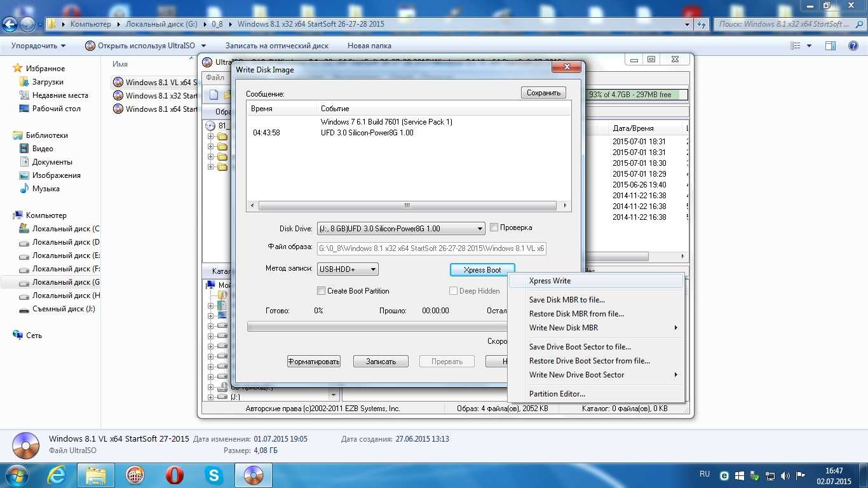This screenshot has width=868, height=488.
Task: Click Событие column header in message log
Action: (443, 109)
